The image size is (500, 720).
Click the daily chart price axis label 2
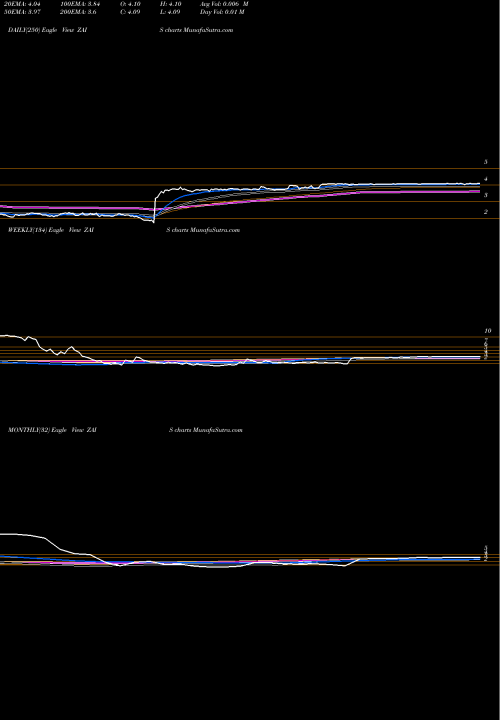point(485,212)
